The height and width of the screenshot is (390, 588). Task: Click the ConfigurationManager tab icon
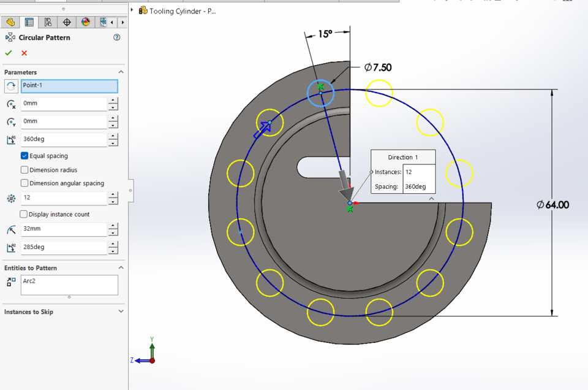pyautogui.click(x=47, y=22)
